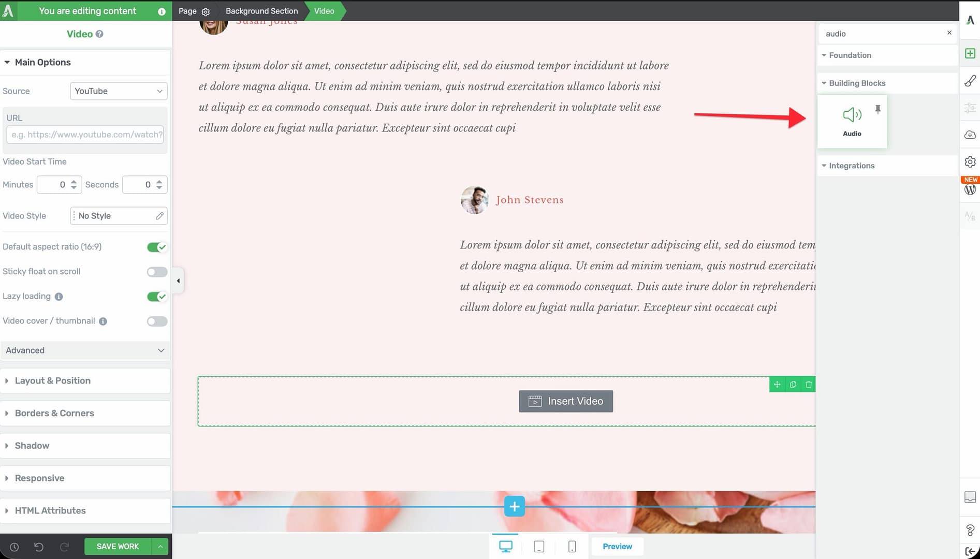The height and width of the screenshot is (559, 980).
Task: Click the Page breadcrumb item
Action: coord(187,11)
